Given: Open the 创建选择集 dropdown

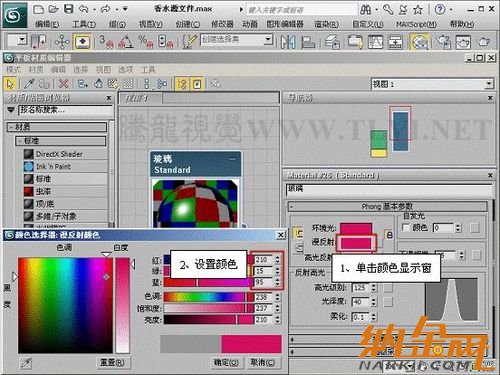Looking at the screenshot, I should tap(268, 40).
